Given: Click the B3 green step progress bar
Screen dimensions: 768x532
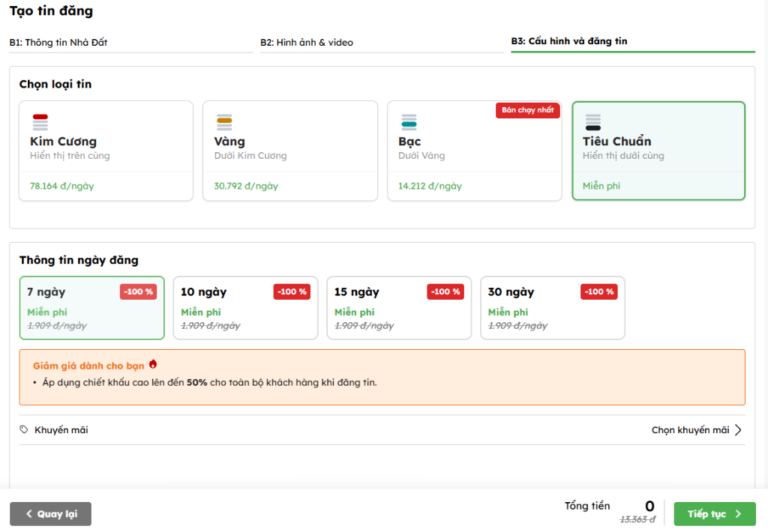Looking at the screenshot, I should click(x=632, y=52).
